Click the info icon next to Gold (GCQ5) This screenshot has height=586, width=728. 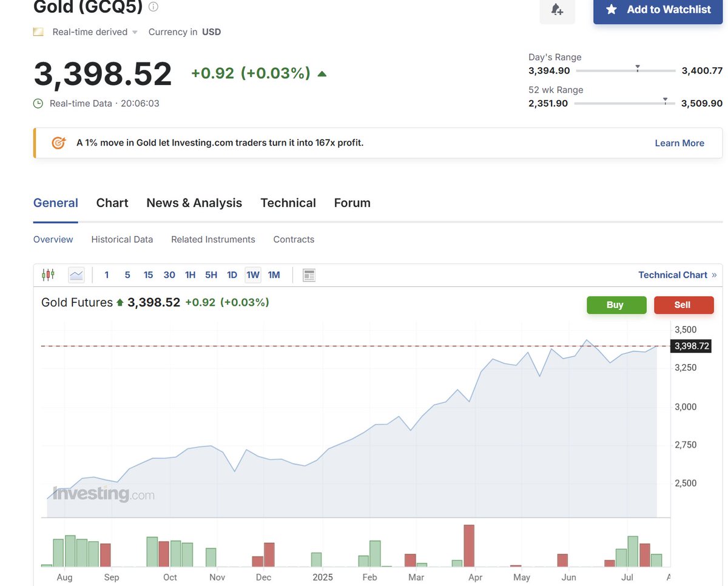point(153,7)
